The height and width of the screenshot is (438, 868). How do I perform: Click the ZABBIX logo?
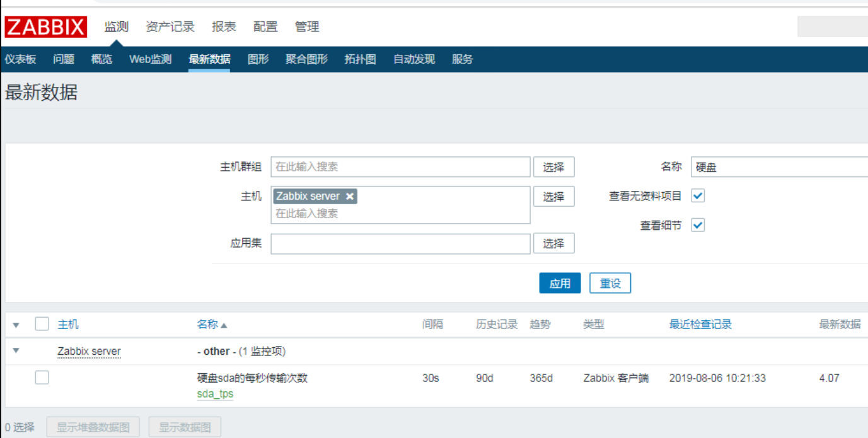click(45, 27)
